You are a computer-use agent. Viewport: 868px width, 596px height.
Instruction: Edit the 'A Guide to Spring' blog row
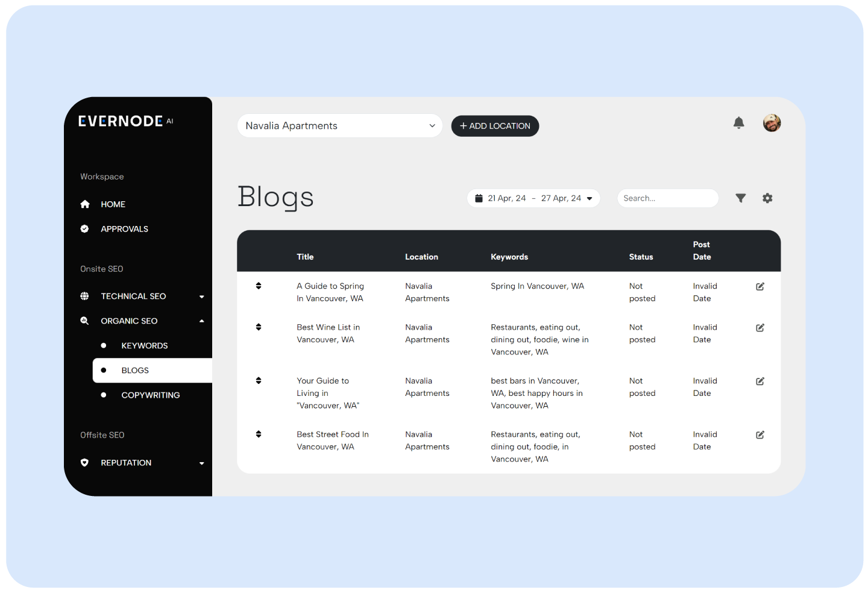(760, 287)
